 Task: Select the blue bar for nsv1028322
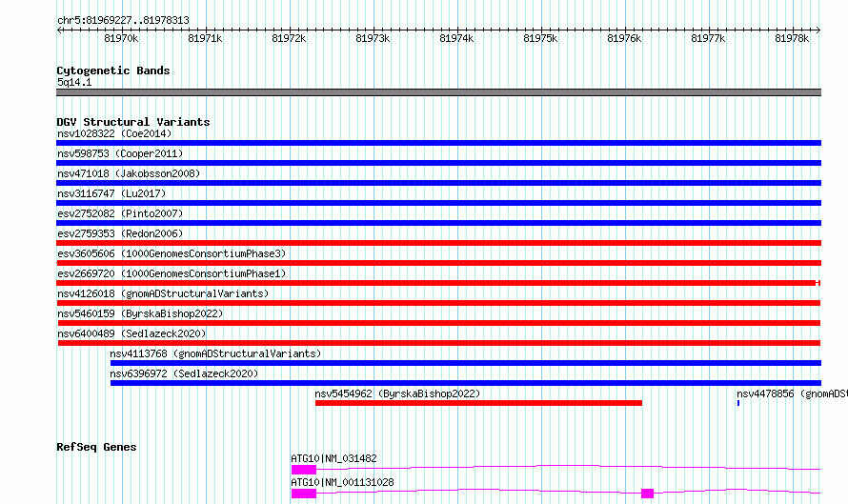pos(438,143)
